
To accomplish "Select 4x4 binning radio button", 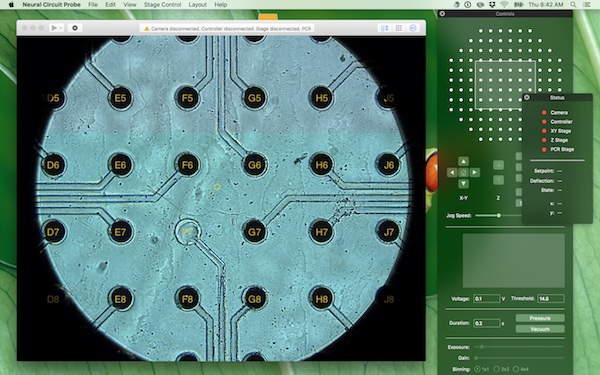I will point(516,369).
